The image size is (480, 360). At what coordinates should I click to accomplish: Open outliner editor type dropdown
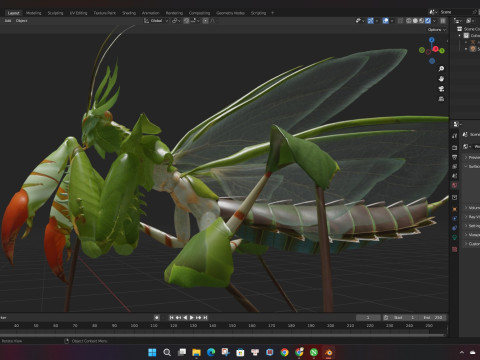(458, 21)
